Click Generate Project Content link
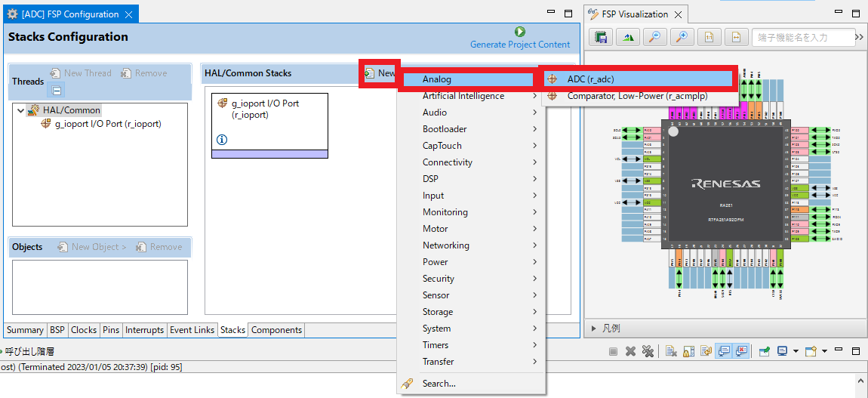Image resolution: width=868 pixels, height=398 pixels. coord(520,45)
